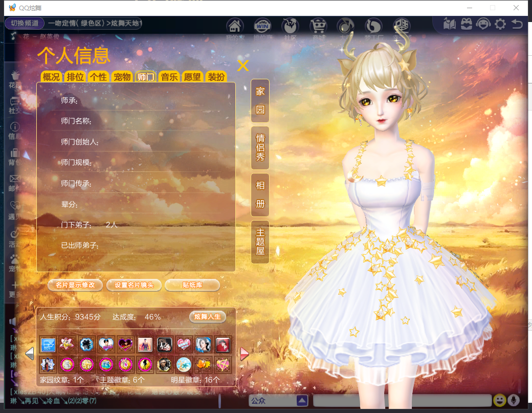This screenshot has height=413, width=532.
Task: Open the 主题屋 side button
Action: 260,242
